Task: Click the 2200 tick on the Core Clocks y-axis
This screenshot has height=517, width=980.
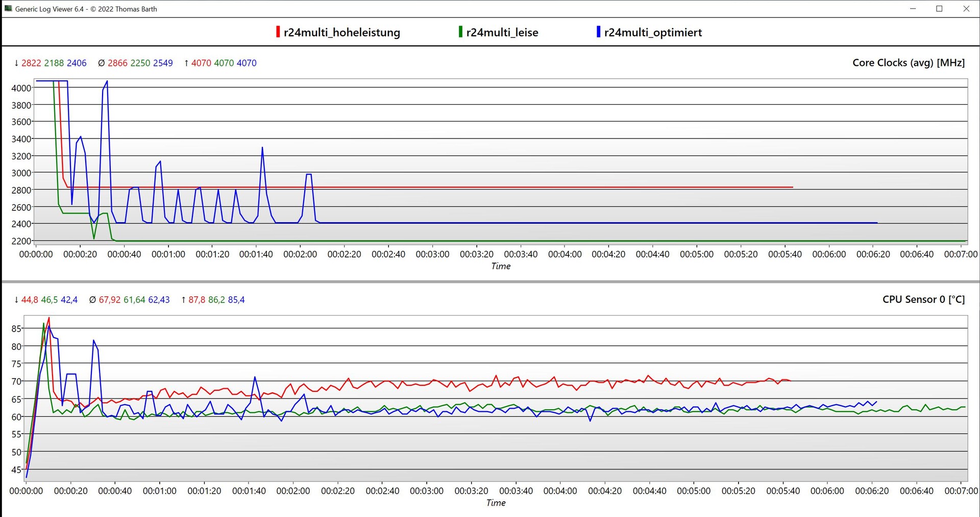Action: [x=21, y=241]
